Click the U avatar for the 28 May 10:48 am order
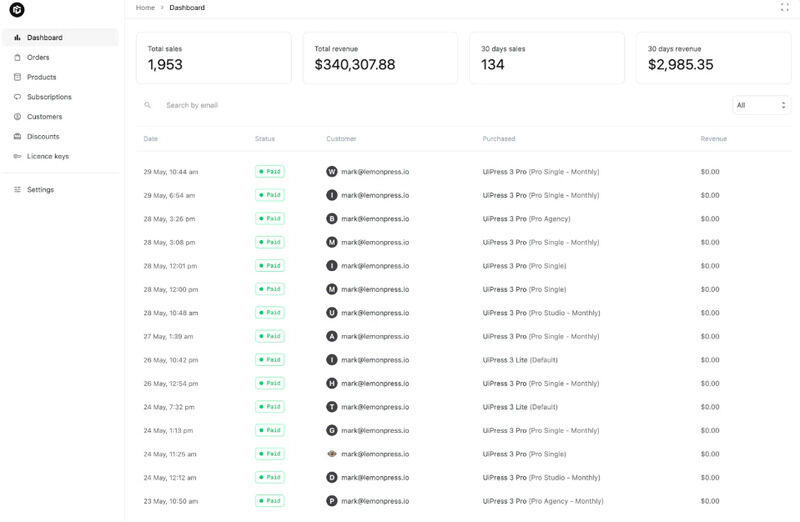 (x=332, y=312)
